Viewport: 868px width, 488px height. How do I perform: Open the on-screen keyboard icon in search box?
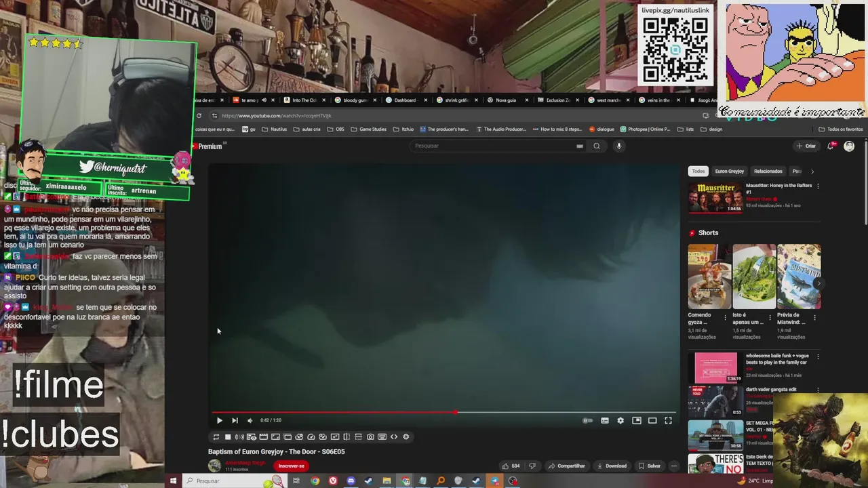[580, 146]
